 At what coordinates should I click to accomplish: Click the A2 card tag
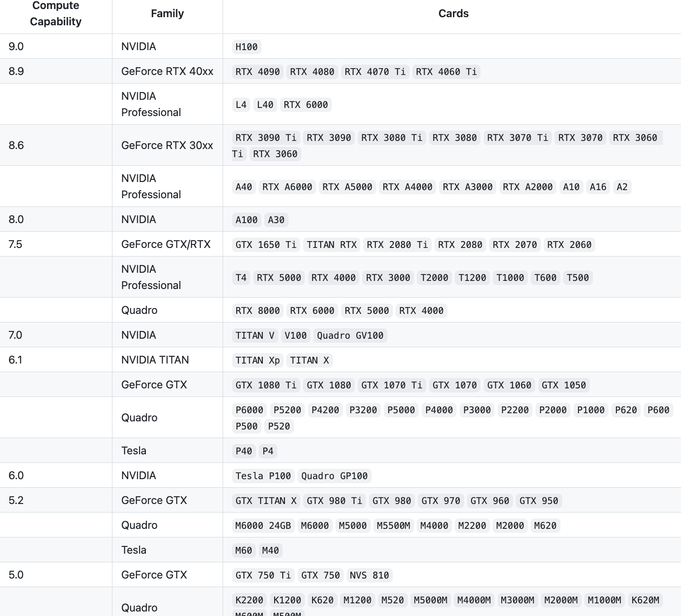622,187
